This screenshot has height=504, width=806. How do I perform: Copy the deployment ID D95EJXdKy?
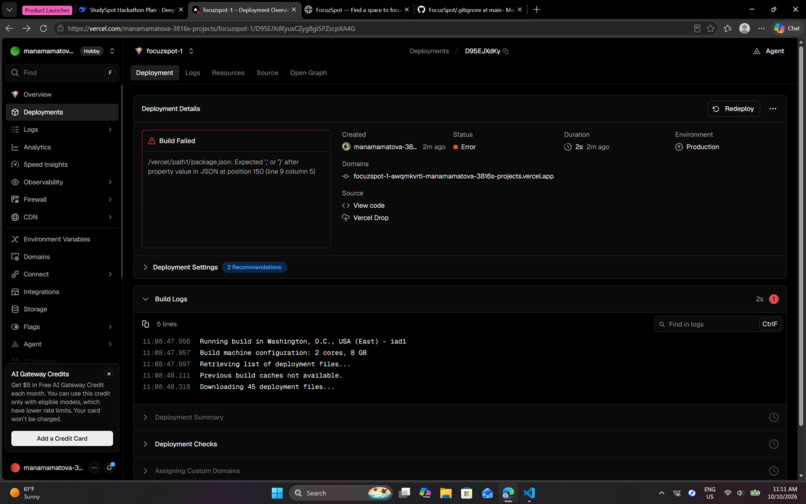[x=506, y=51]
